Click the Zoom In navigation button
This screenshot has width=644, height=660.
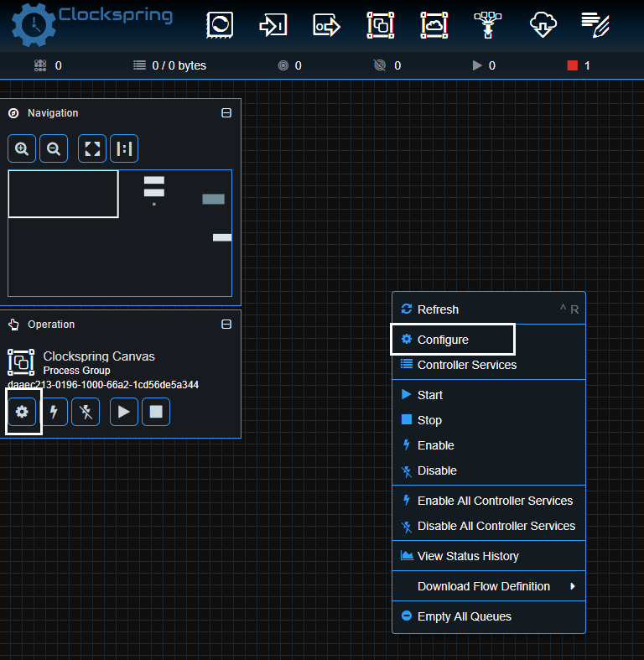pyautogui.click(x=22, y=148)
